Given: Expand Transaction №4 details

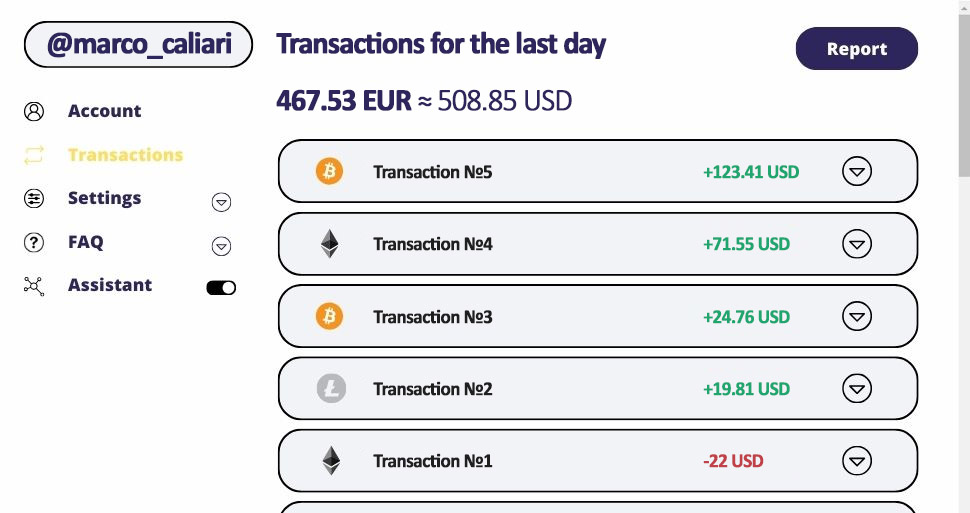Looking at the screenshot, I should click(856, 244).
